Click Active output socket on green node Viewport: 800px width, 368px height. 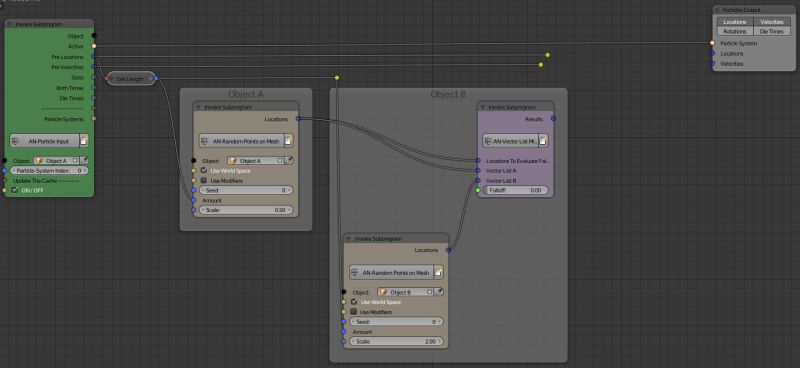94,46
